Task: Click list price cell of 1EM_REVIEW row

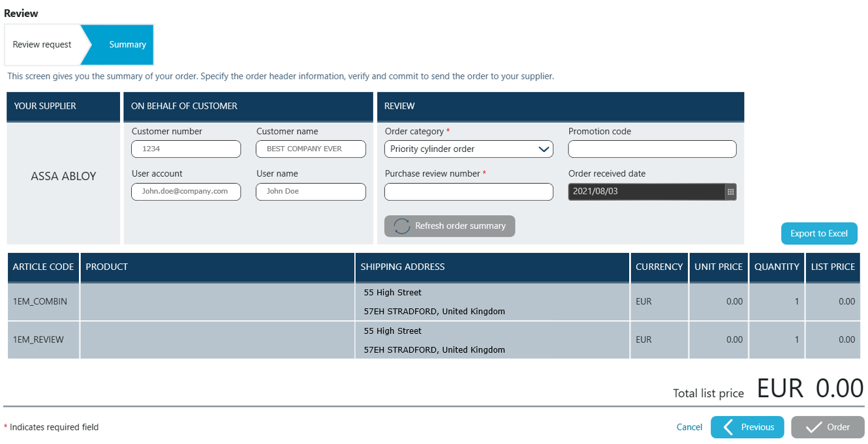Action: pyautogui.click(x=833, y=340)
